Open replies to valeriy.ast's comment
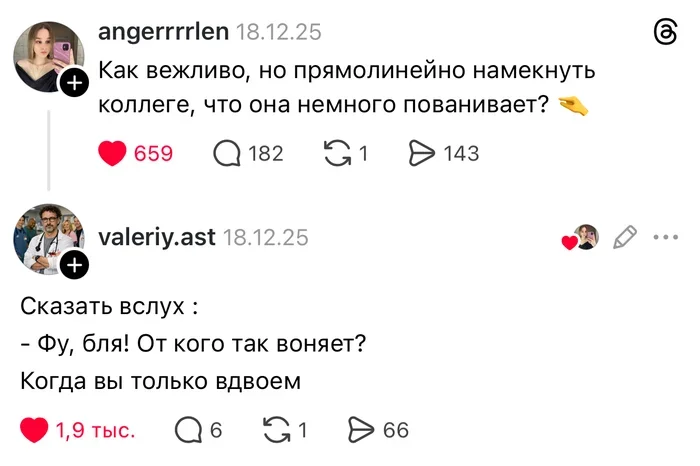The width and height of the screenshot is (700, 466). [x=188, y=430]
